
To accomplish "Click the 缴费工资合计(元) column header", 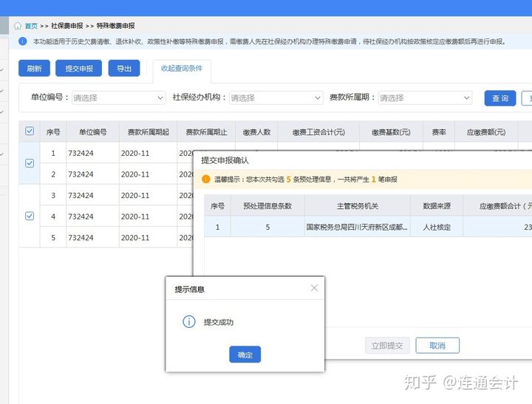I will pyautogui.click(x=318, y=132).
